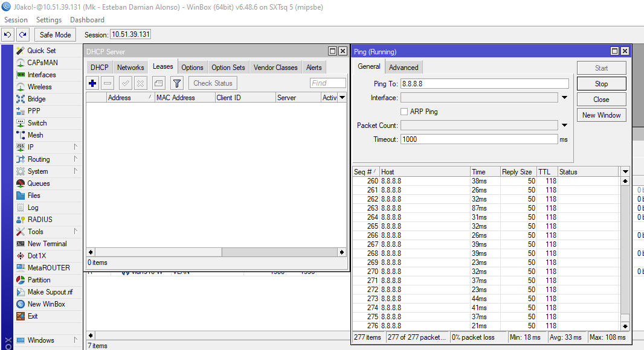Enable the ARP Ping checkbox
644x350 pixels.
[x=404, y=112]
